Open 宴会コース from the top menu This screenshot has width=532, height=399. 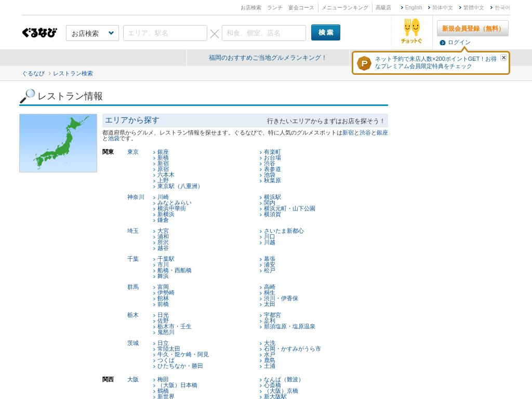click(300, 7)
